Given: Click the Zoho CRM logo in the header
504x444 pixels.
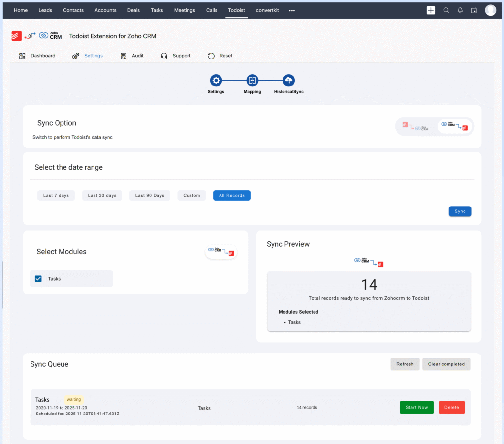Looking at the screenshot, I should pos(50,35).
